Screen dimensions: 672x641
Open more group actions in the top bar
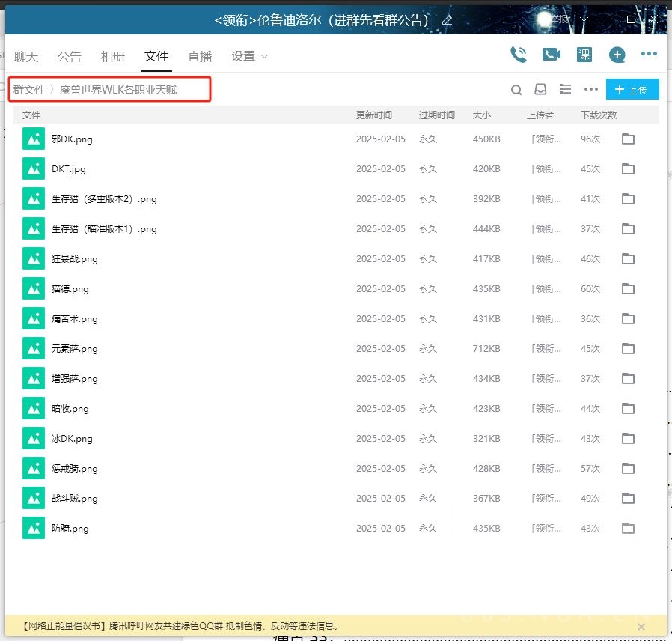(649, 53)
